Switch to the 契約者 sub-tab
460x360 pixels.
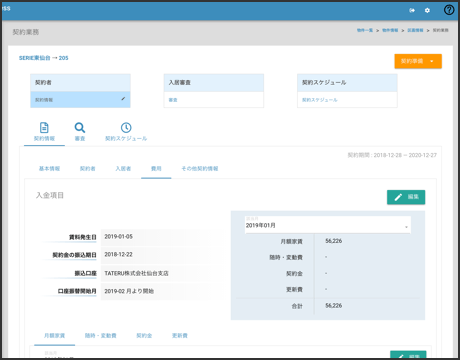coord(88,169)
